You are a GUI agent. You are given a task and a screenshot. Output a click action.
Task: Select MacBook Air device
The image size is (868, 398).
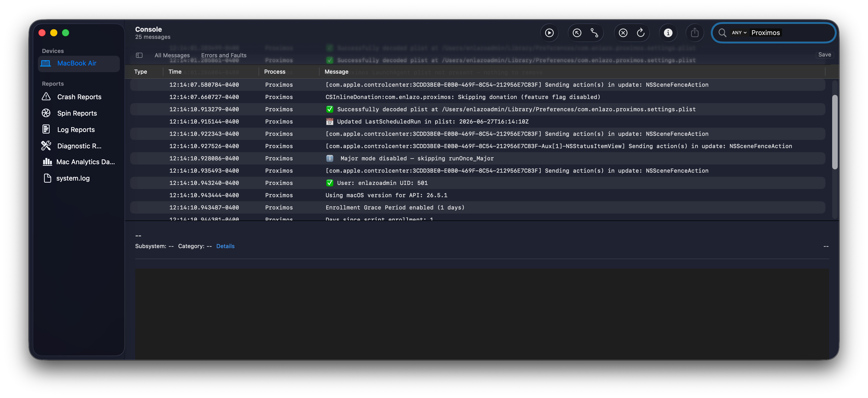[79, 63]
